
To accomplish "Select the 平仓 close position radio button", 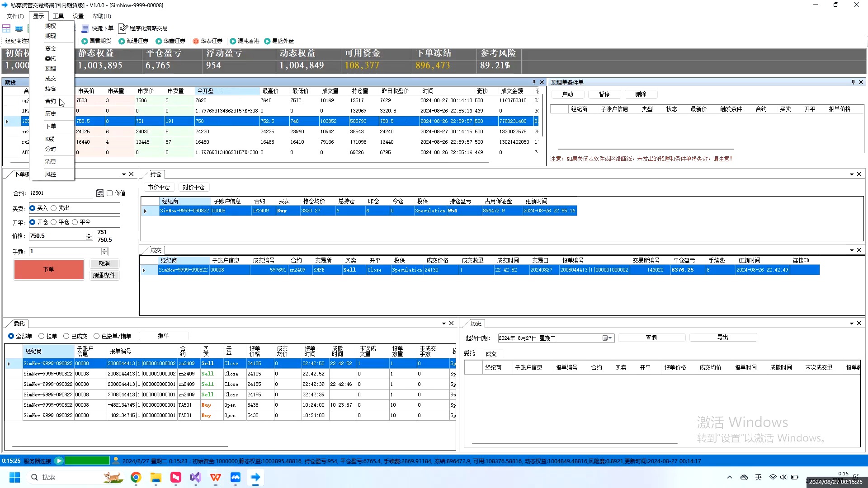I will click(54, 222).
